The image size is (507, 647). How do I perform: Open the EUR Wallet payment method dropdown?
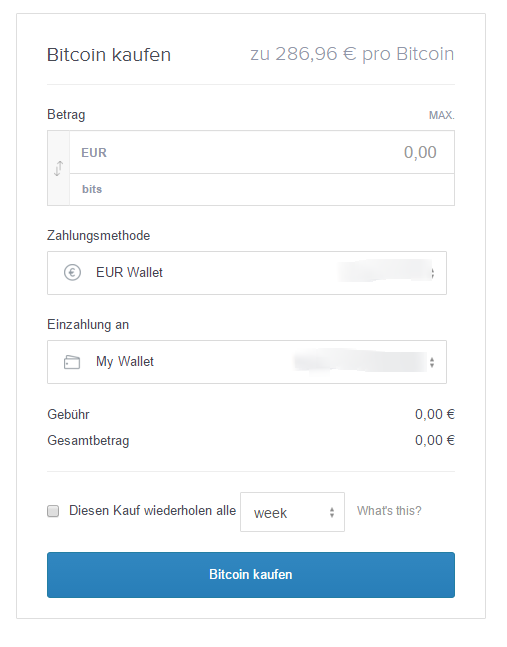pos(247,273)
